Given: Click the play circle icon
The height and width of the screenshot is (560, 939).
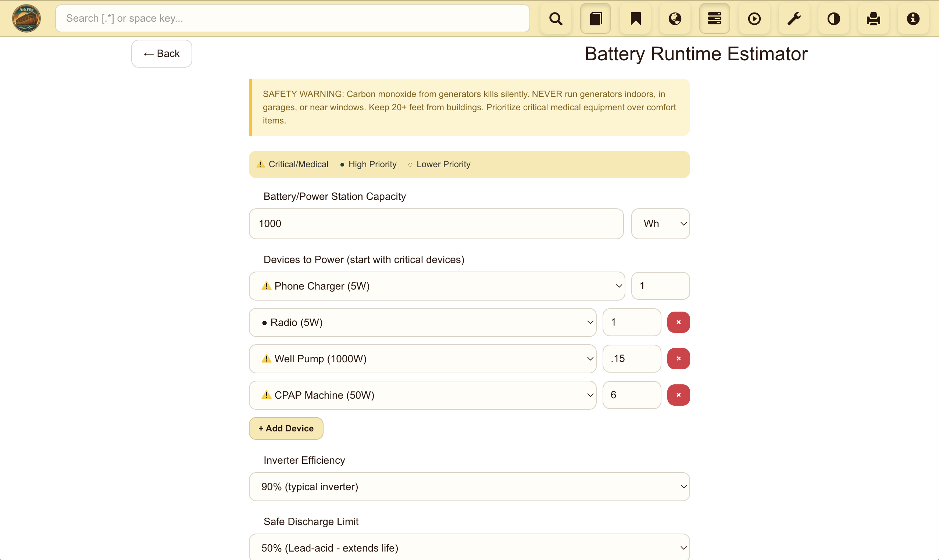Looking at the screenshot, I should point(754,18).
